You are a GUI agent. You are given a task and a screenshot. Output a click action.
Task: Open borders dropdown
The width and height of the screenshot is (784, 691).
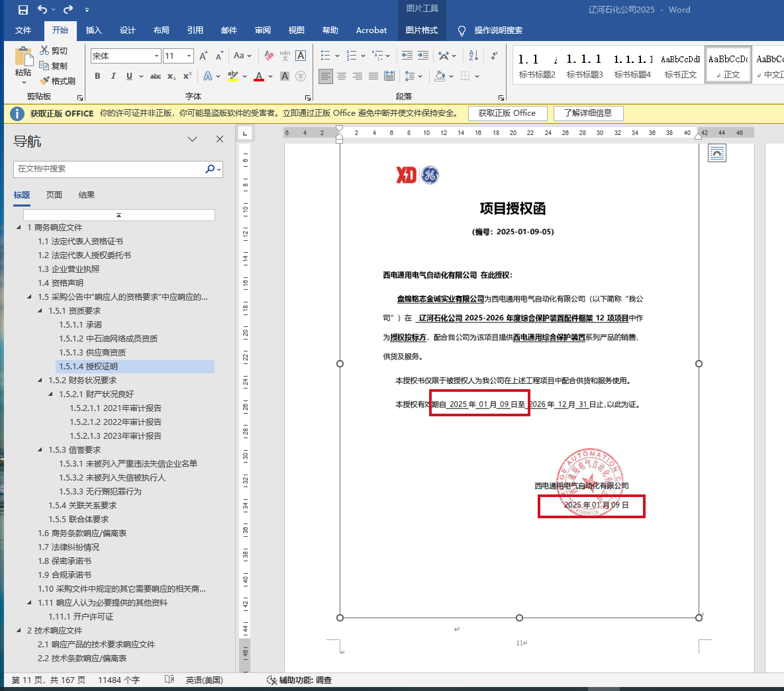tap(477, 76)
